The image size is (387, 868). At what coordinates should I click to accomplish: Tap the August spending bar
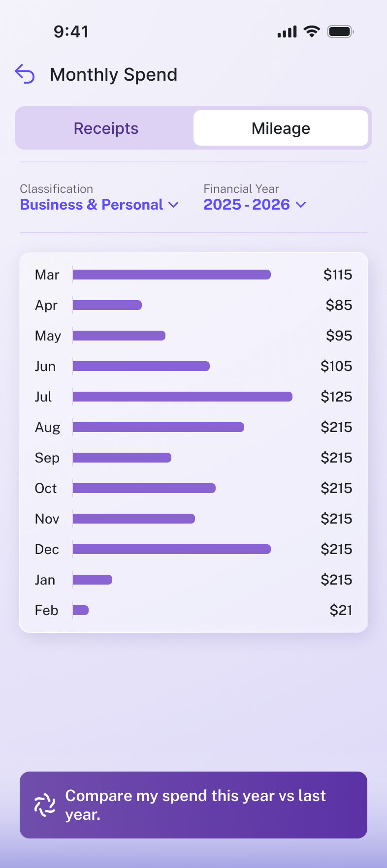pyautogui.click(x=158, y=427)
